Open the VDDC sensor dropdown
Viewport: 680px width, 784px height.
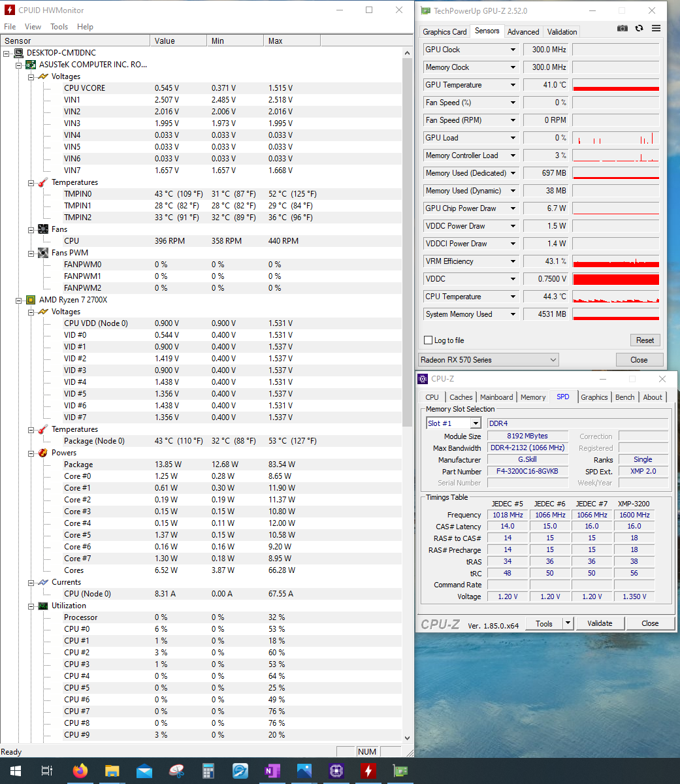513,279
